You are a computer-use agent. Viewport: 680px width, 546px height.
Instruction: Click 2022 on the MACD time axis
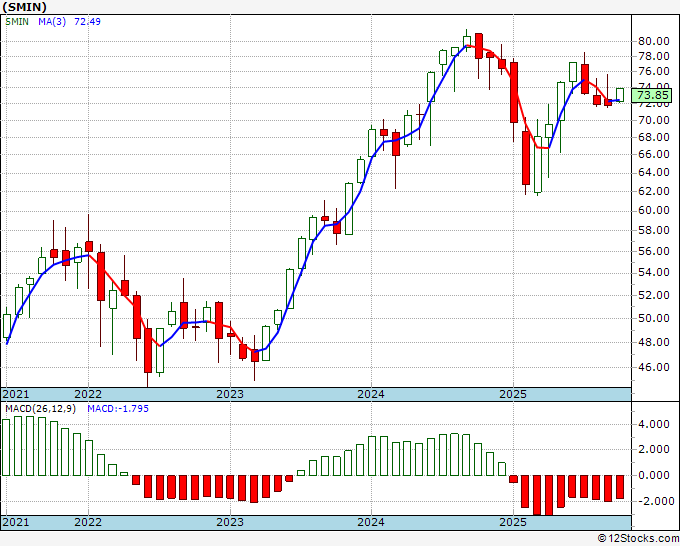pos(88,522)
